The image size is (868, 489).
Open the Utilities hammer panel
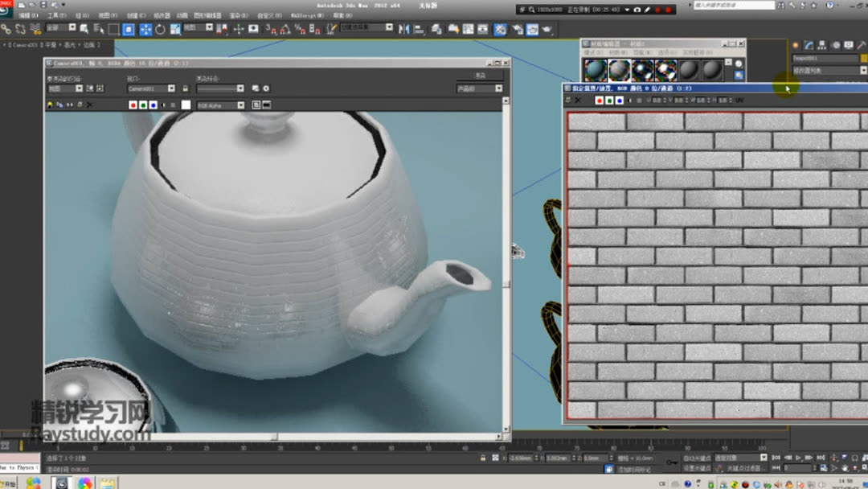pyautogui.click(x=862, y=46)
